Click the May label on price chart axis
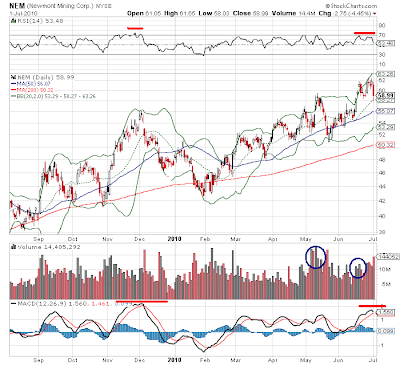400x365 pixels. coord(306,239)
